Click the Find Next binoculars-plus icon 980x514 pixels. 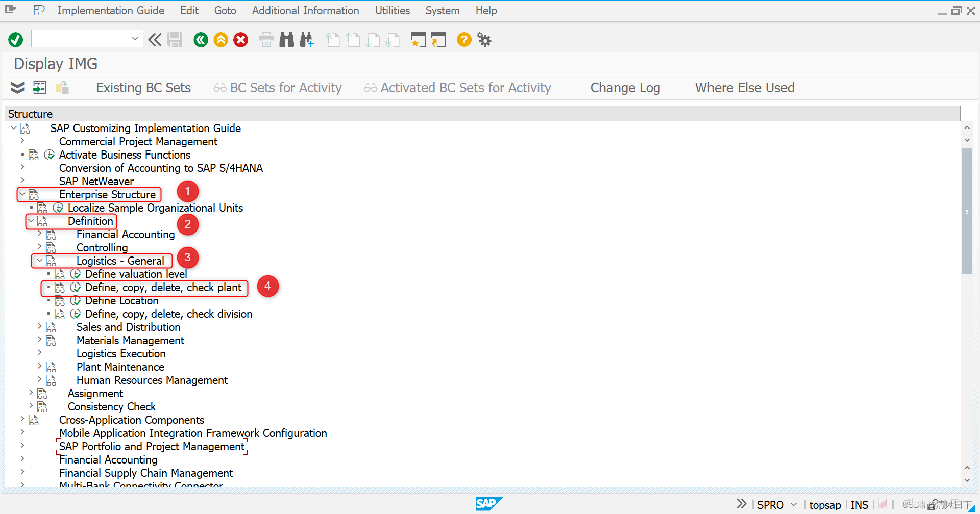tap(307, 40)
